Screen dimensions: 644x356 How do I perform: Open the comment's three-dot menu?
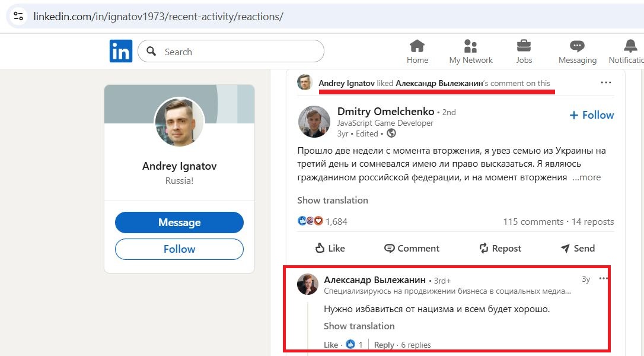[604, 278]
